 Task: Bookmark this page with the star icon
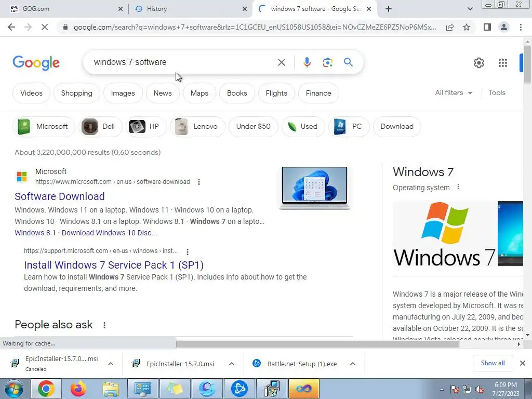pos(467,27)
